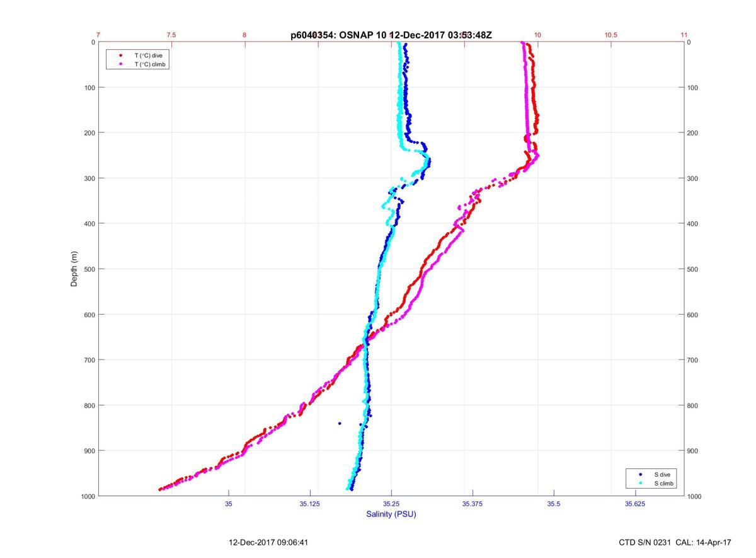Click the 1000 depth tick on left axis
The width and height of the screenshot is (756, 558).
[86, 496]
